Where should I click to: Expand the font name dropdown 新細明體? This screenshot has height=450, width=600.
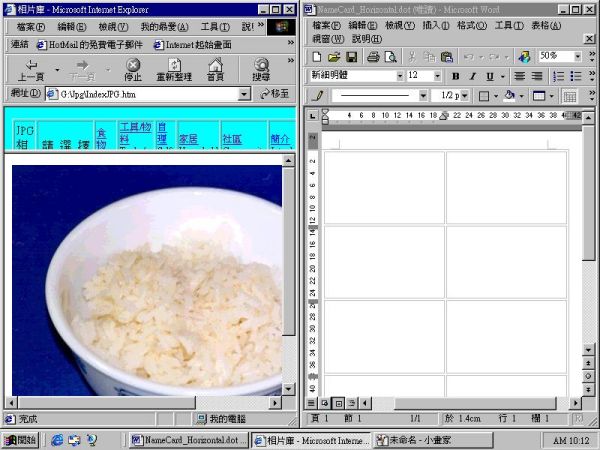click(399, 76)
